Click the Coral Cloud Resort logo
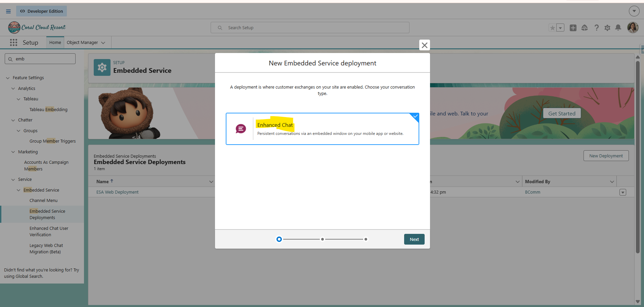This screenshot has width=644, height=307. click(x=37, y=28)
